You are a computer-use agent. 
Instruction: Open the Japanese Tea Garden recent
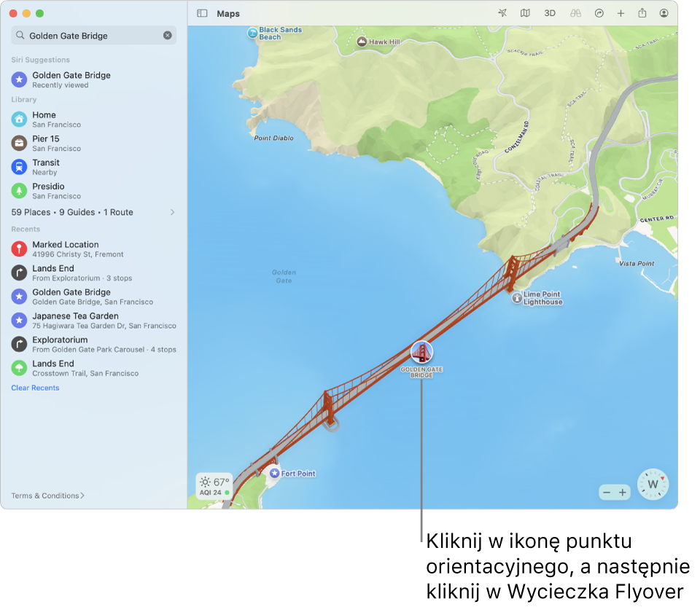click(x=94, y=320)
